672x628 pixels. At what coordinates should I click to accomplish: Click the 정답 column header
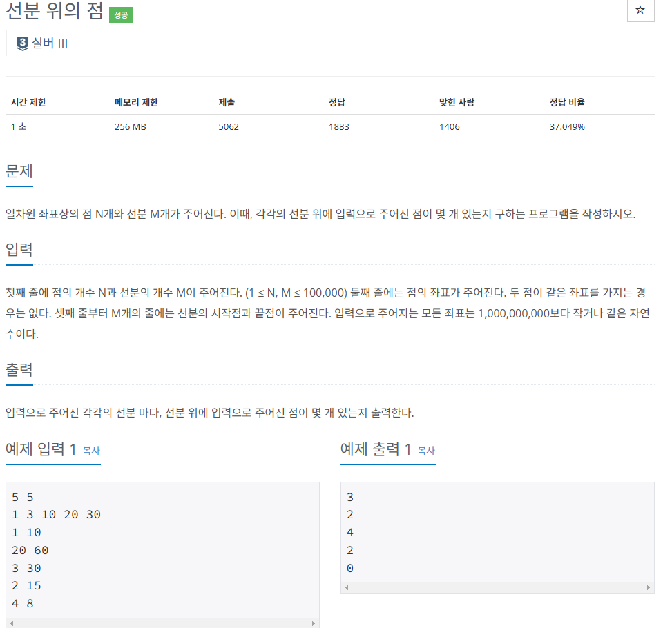click(x=337, y=102)
